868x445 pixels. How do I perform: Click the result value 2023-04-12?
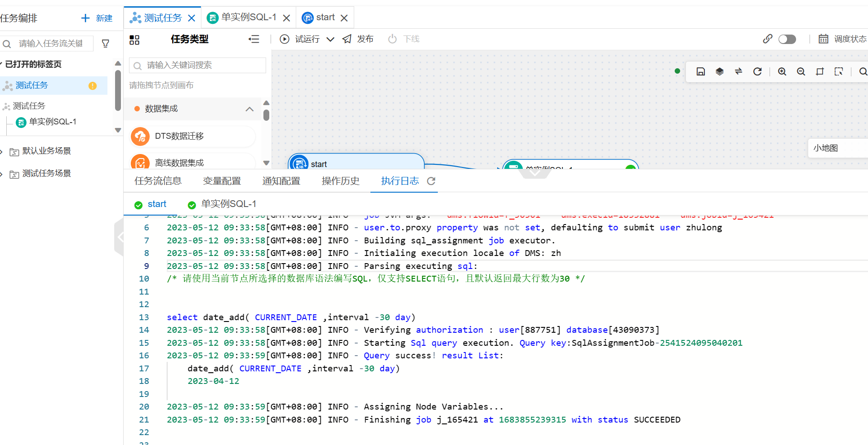pyautogui.click(x=214, y=381)
